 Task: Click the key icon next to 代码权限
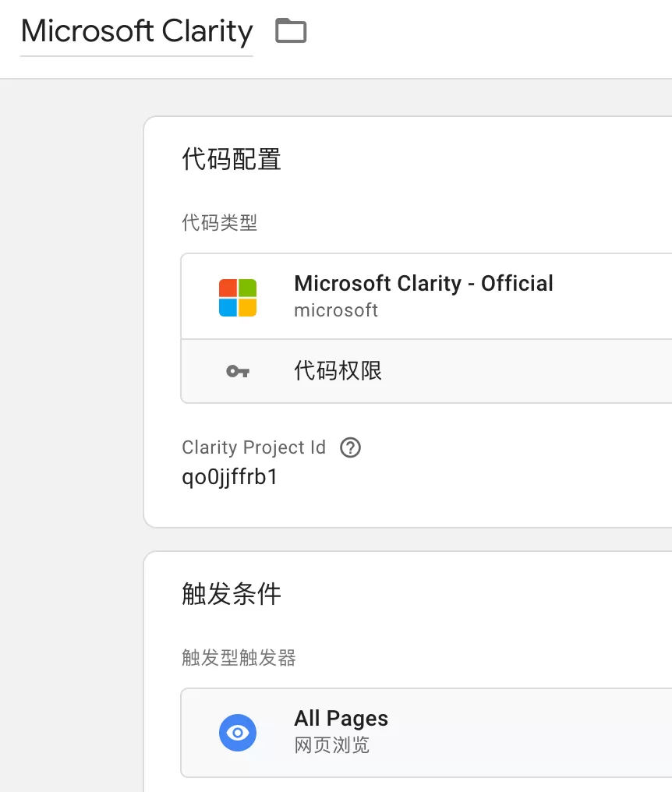pos(238,371)
